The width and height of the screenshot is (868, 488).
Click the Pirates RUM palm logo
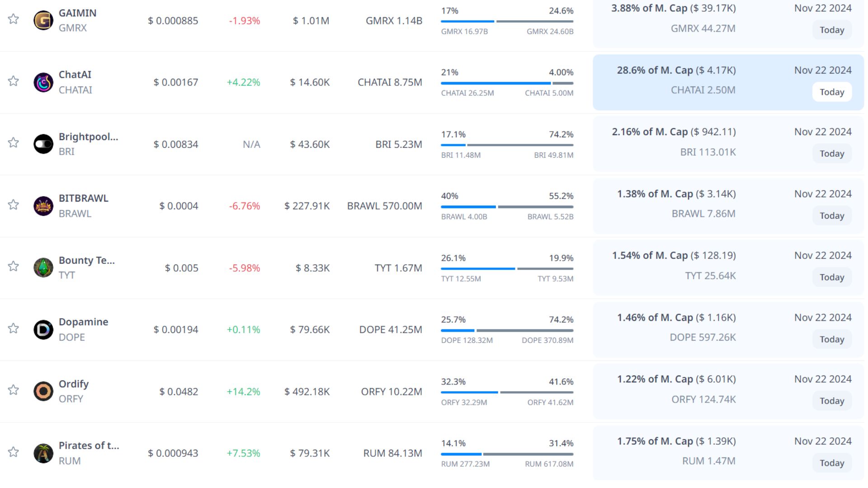(43, 453)
